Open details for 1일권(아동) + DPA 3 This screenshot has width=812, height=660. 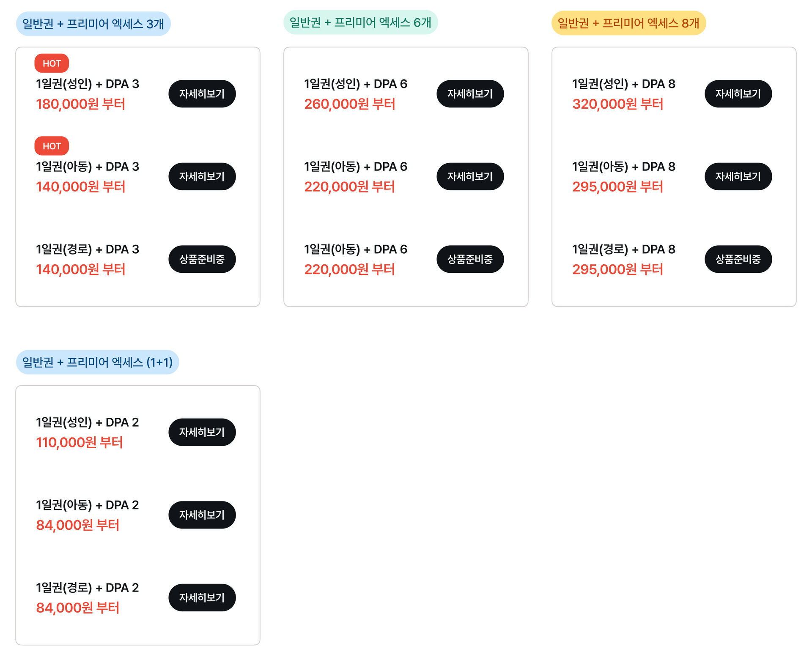pos(202,176)
